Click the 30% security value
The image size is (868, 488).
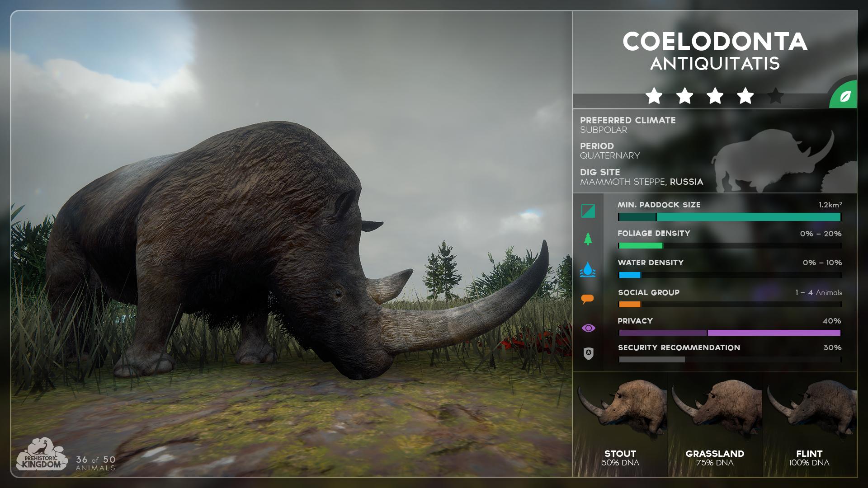pos(832,347)
